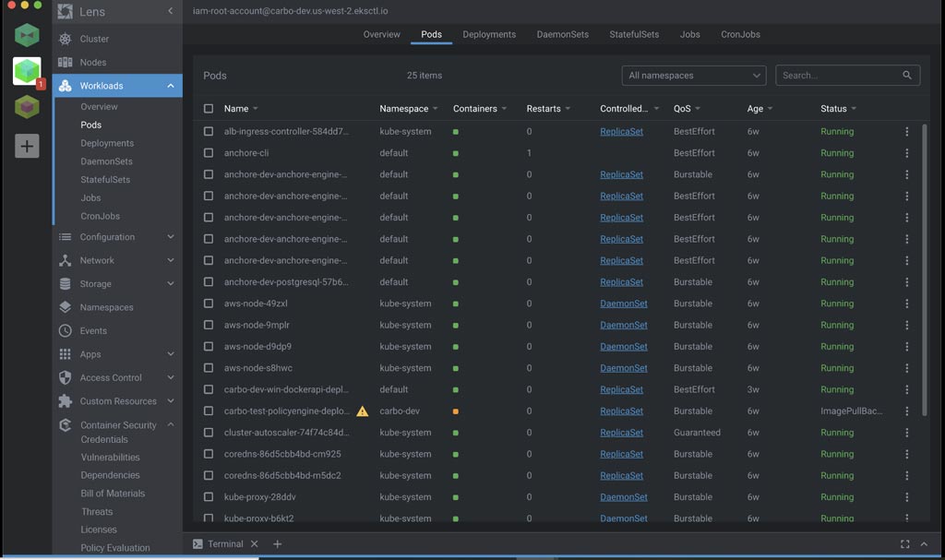Screen dimensions: 945x560
Task: Close the Terminal tab
Action: [255, 544]
